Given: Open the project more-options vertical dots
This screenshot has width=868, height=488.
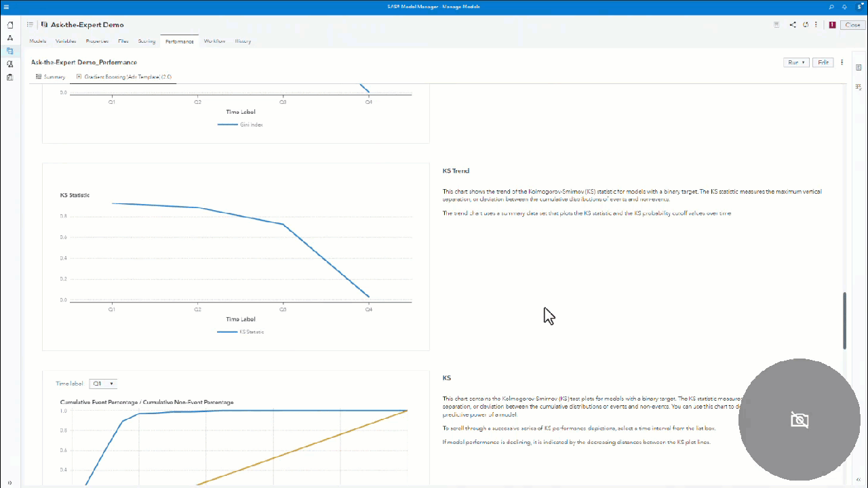Looking at the screenshot, I should (x=816, y=24).
